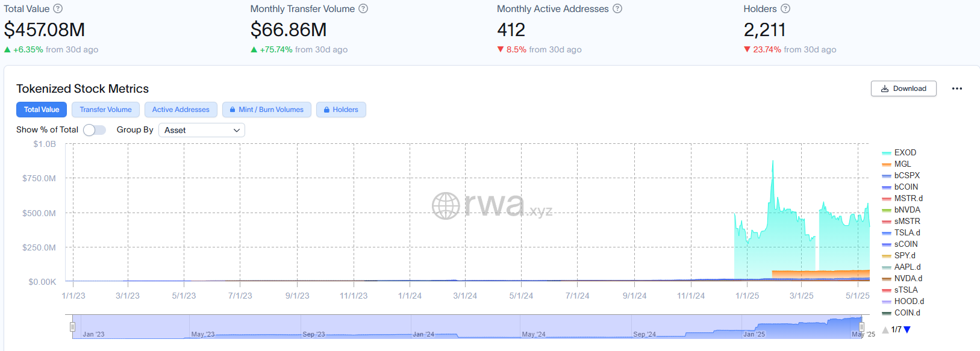Go to next legend page arrow
The width and height of the screenshot is (980, 351).
pos(907,329)
